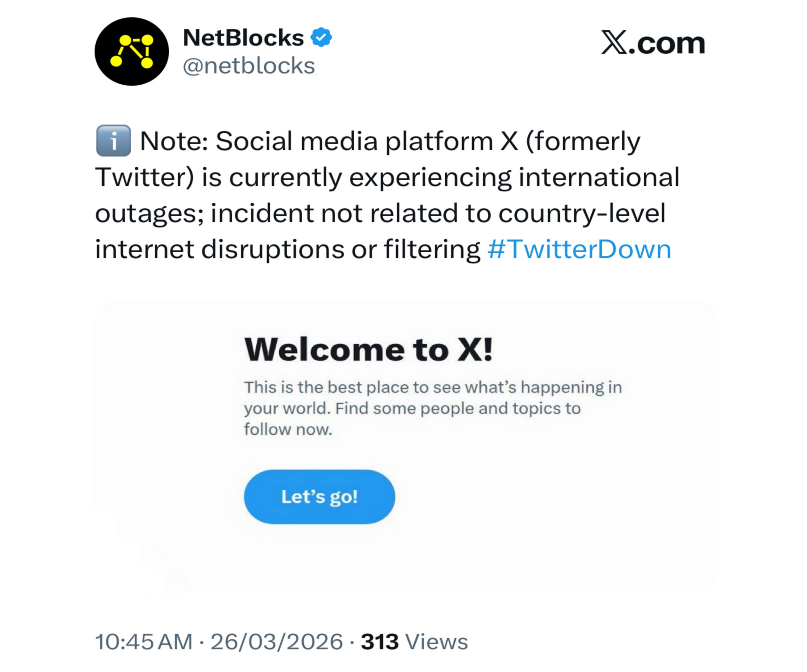Open the @netblocks handle link
Screen dimensions: 807x672
249,66
